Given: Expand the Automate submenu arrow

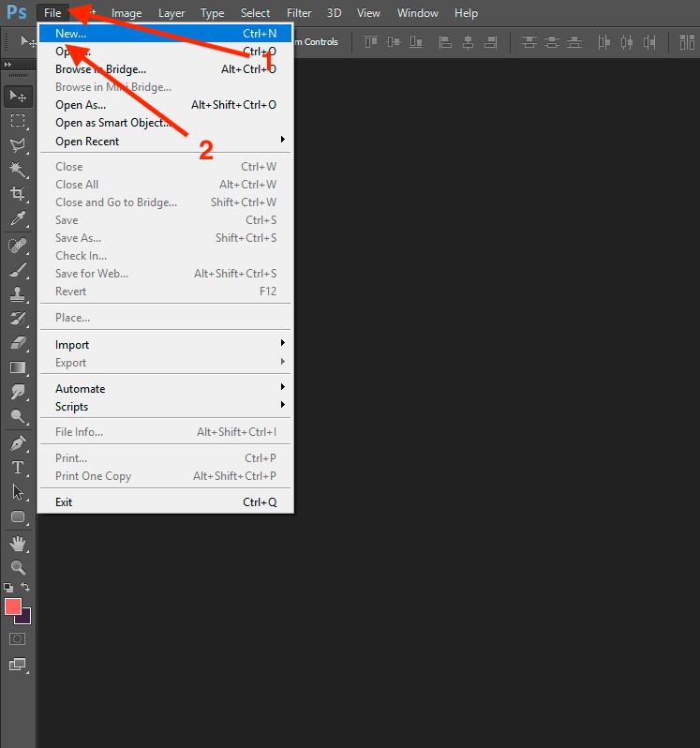Looking at the screenshot, I should tap(283, 387).
